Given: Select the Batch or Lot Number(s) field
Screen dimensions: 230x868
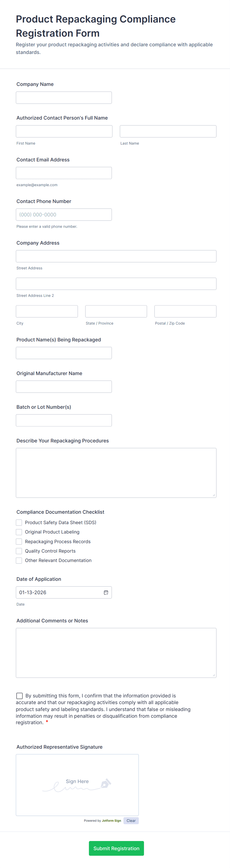Looking at the screenshot, I should 64,420.
